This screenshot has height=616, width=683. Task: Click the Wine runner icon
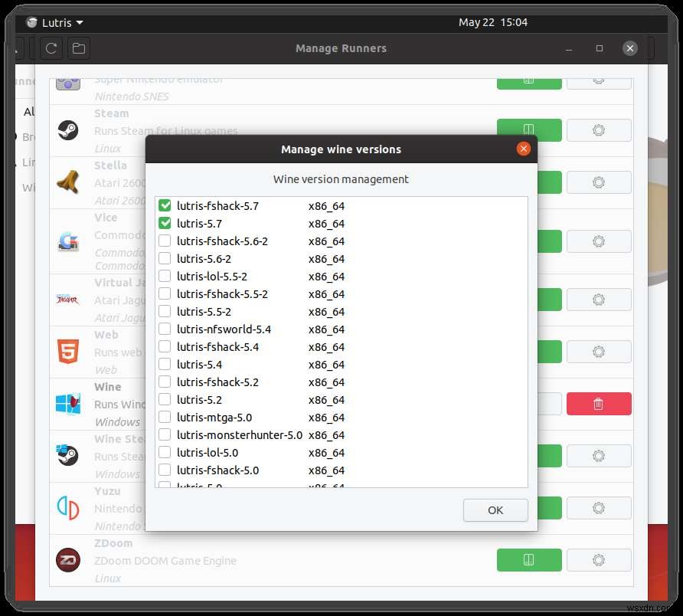click(x=68, y=404)
